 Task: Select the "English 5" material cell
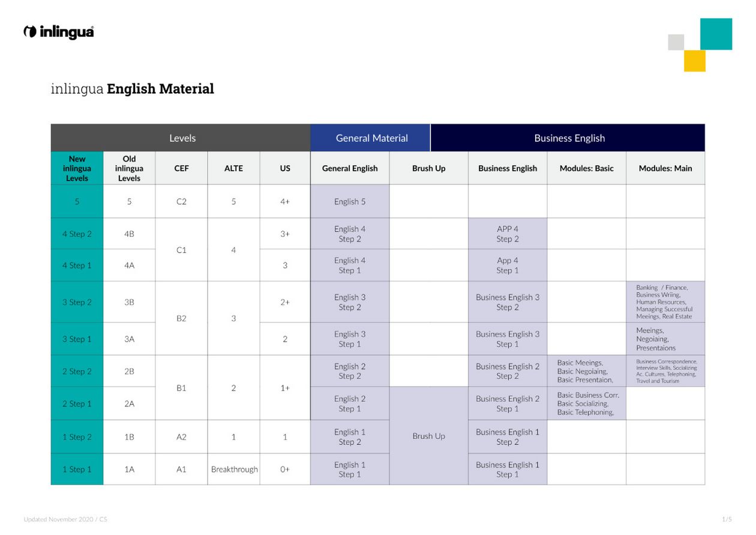tap(350, 202)
